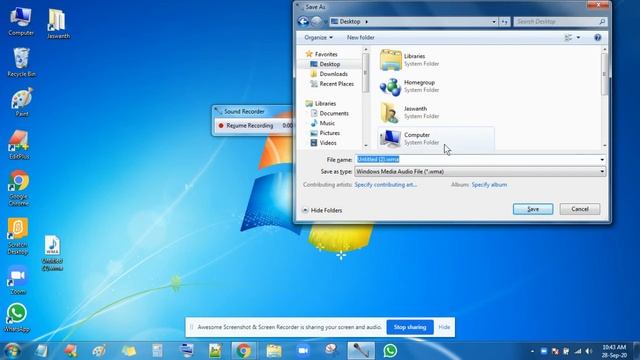Click Paint palette icon in taskbar

pyautogui.click(x=99, y=351)
